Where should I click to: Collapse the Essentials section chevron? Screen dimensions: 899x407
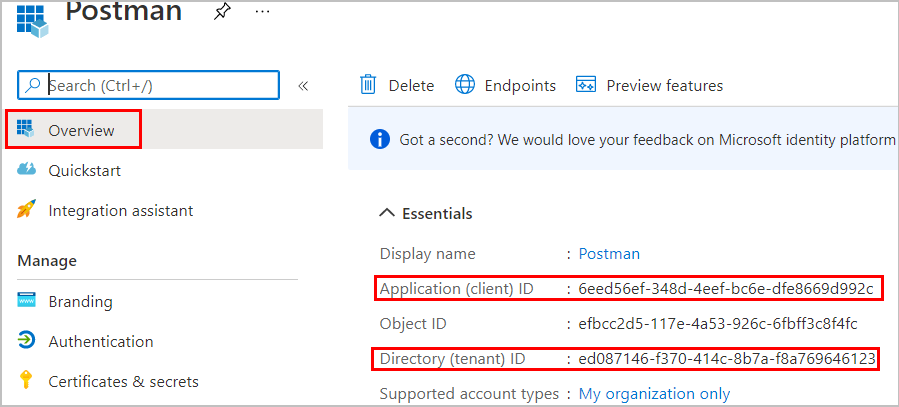coord(388,213)
